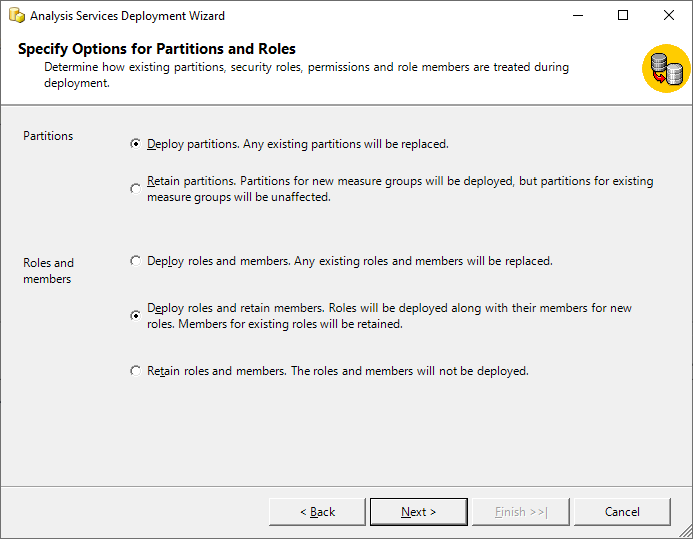Click the yellow database deployment icon
693x539 pixels.
click(666, 68)
